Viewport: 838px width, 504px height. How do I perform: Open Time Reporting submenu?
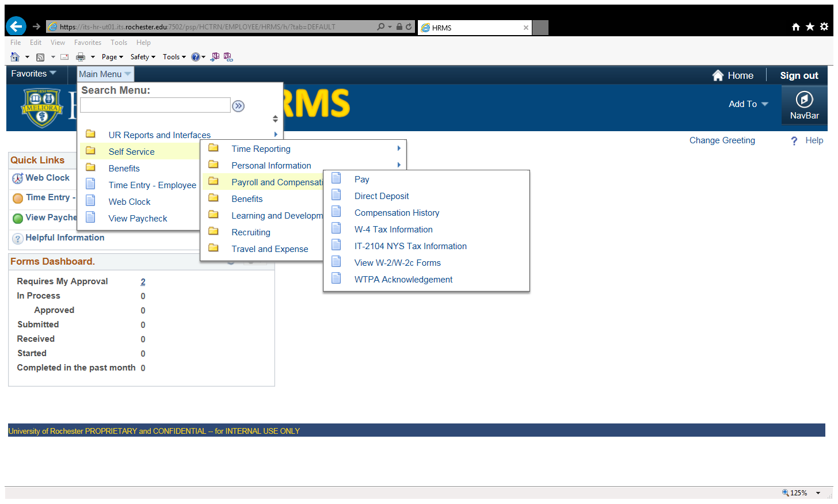pos(261,149)
